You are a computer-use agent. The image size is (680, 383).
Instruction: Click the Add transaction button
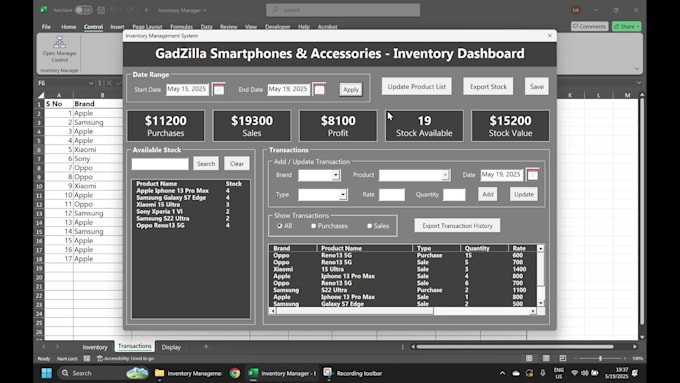[488, 194]
